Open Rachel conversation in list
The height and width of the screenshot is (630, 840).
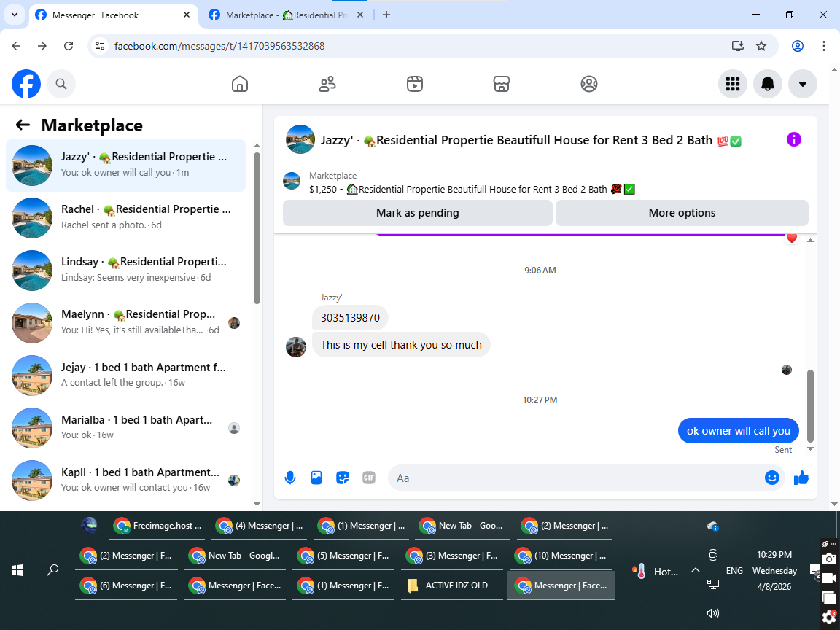coord(125,217)
